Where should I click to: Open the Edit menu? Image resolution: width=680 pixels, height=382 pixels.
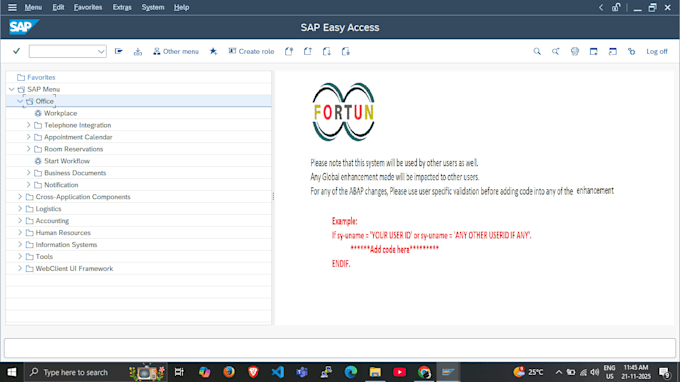(x=58, y=7)
